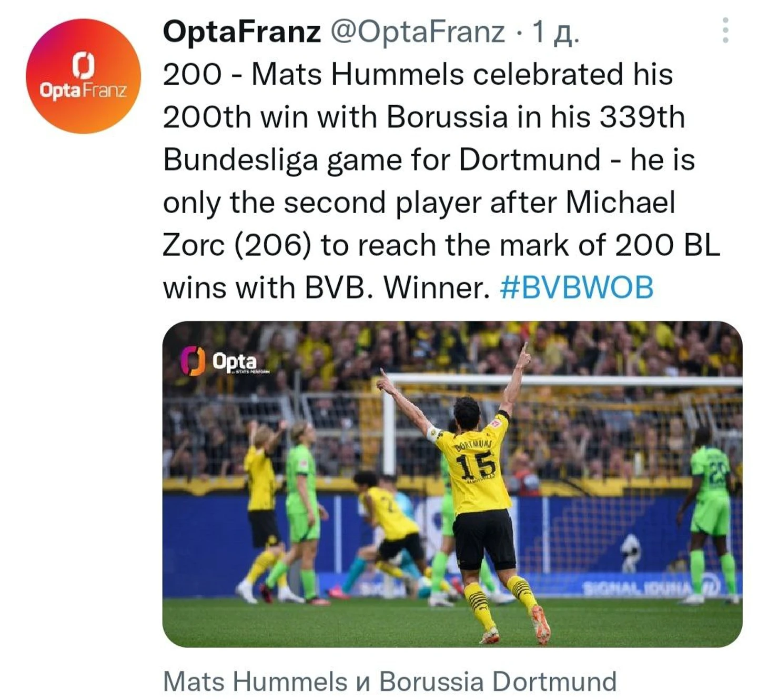The image size is (768, 700).
Task: Click the 'OptaFranz' wordmark inside the avatar
Action: click(83, 91)
